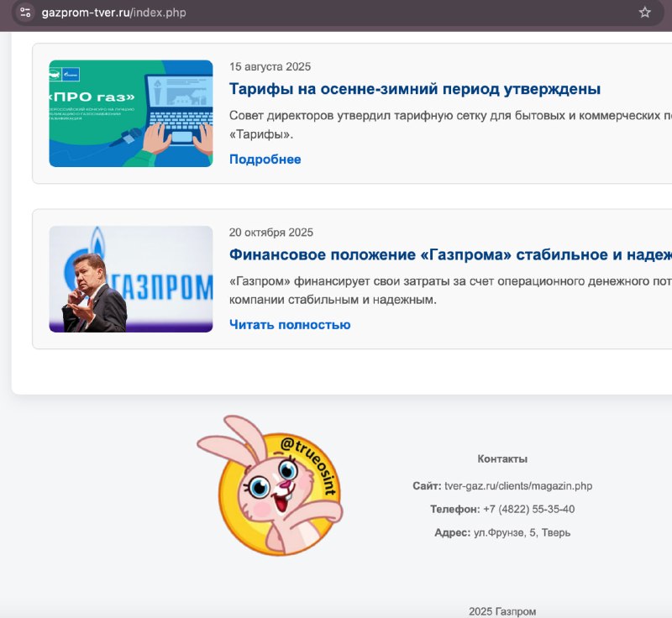This screenshot has height=618, width=672.
Task: Click the summary text about операционного денежного
Action: tap(450, 291)
